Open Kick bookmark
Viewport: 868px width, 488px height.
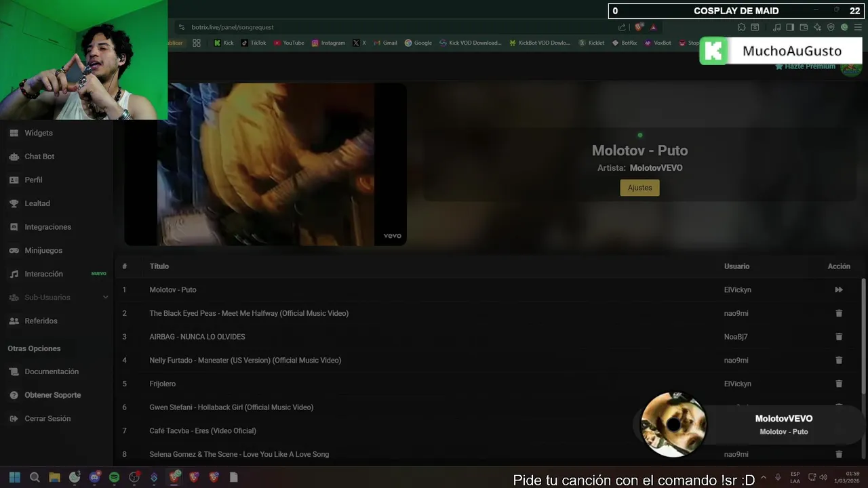[223, 43]
